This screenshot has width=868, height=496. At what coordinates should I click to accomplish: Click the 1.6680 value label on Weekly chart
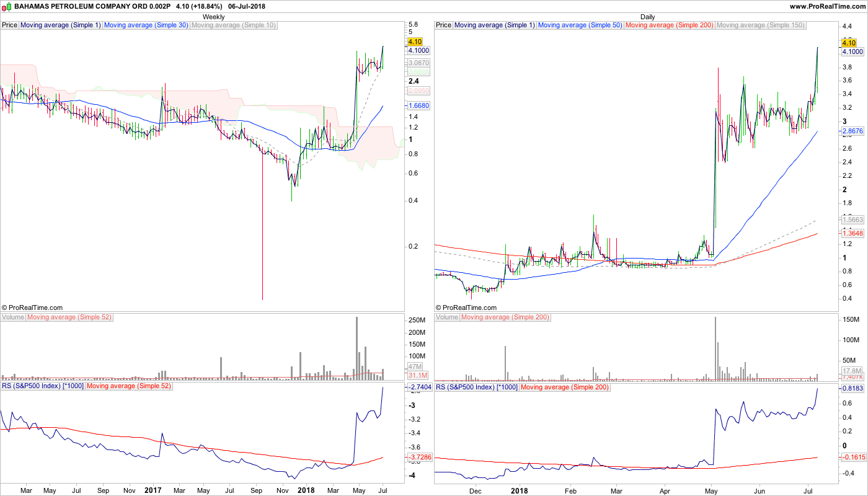(x=418, y=106)
